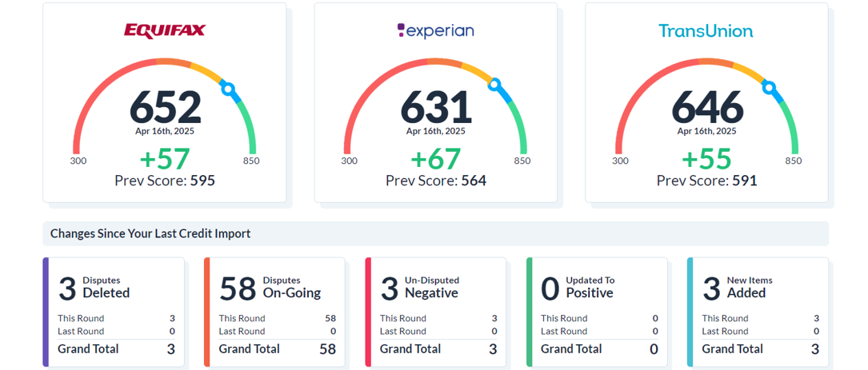The width and height of the screenshot is (868, 370).
Task: Open the Updated To Positive card title
Action: click(590, 288)
